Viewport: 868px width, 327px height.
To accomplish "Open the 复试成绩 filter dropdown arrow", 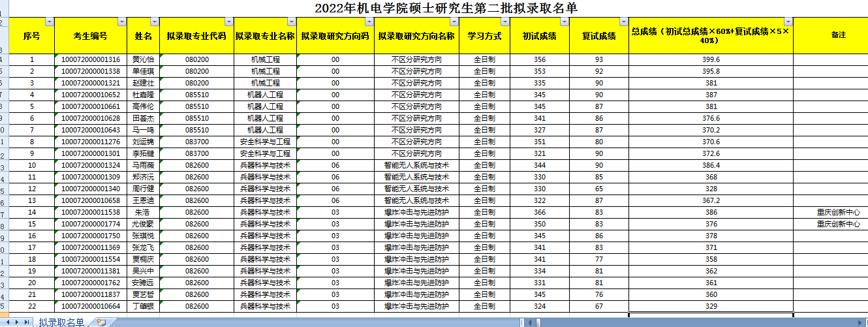I will tap(623, 22).
